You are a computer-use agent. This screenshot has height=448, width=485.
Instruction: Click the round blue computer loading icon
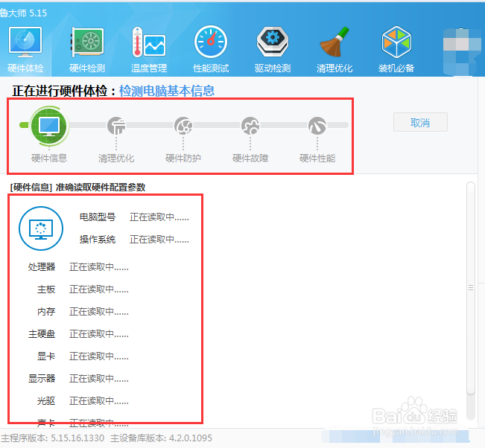(41, 228)
